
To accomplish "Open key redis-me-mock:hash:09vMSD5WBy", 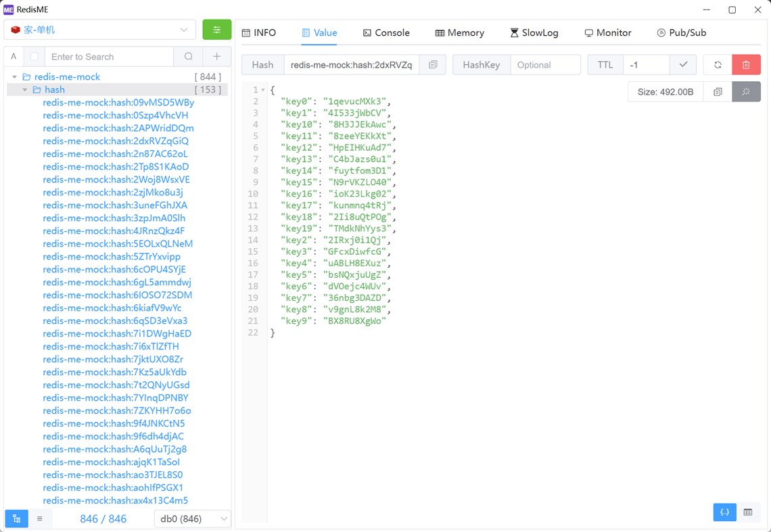I will coord(118,103).
